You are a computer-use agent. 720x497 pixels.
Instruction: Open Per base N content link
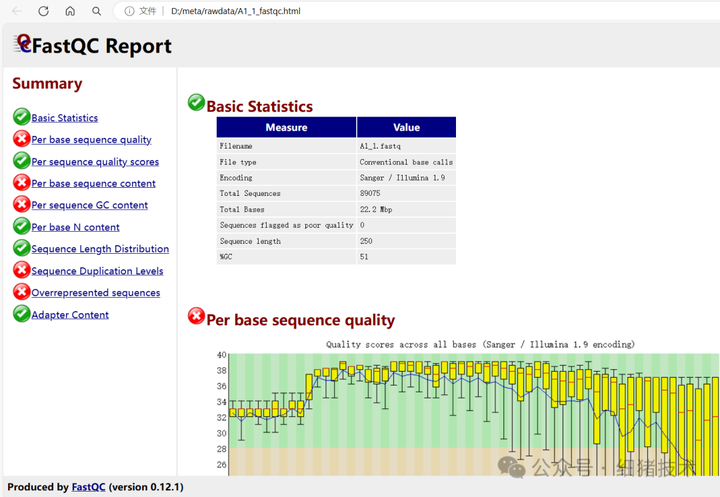(75, 227)
